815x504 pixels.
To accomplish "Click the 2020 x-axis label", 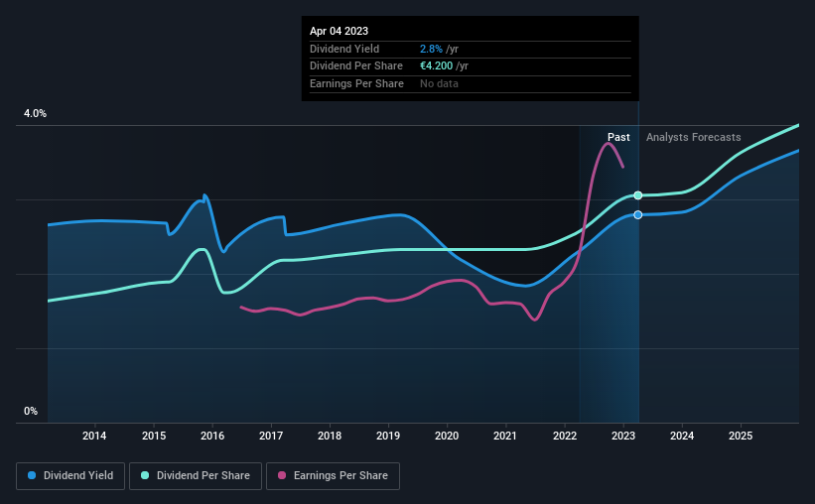I will coord(447,436).
